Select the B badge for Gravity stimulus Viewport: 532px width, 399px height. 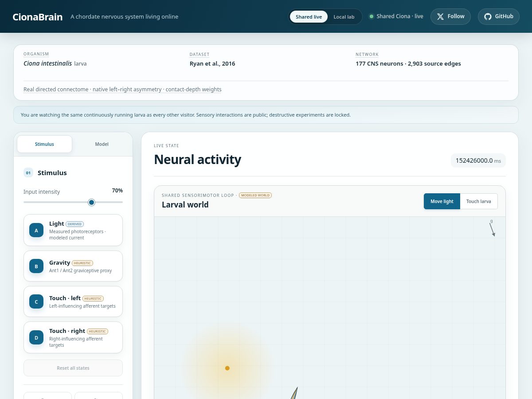(36, 266)
